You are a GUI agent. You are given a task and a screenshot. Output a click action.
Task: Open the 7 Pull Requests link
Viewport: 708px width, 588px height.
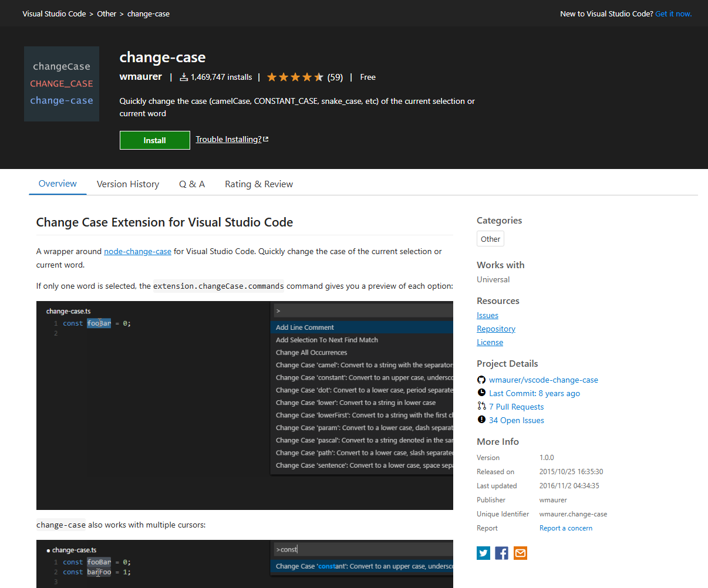point(516,407)
